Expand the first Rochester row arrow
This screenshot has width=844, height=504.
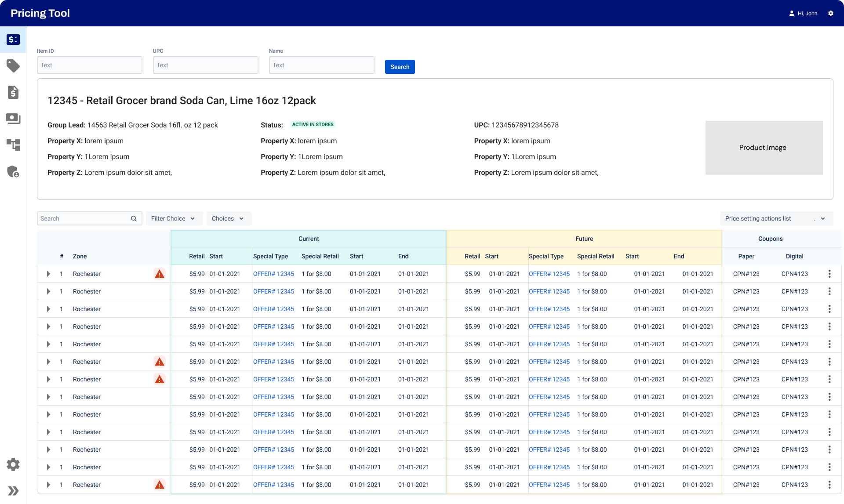coord(48,274)
